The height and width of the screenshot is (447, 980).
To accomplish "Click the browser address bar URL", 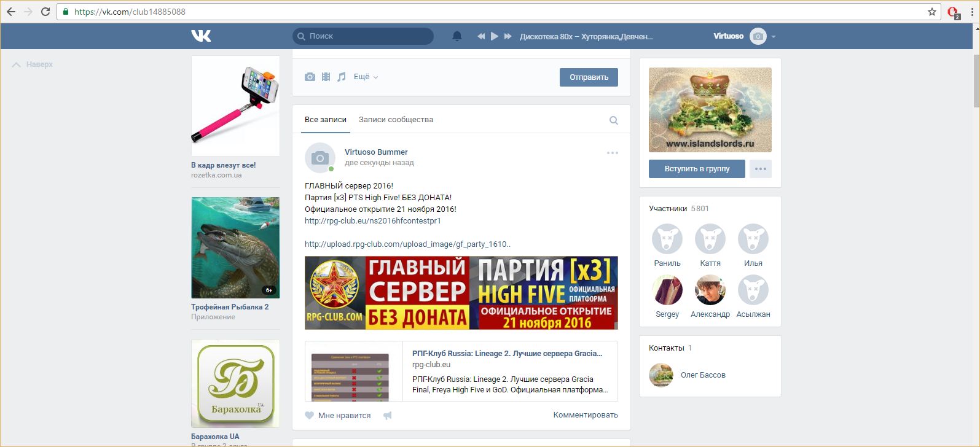I will tap(130, 12).
